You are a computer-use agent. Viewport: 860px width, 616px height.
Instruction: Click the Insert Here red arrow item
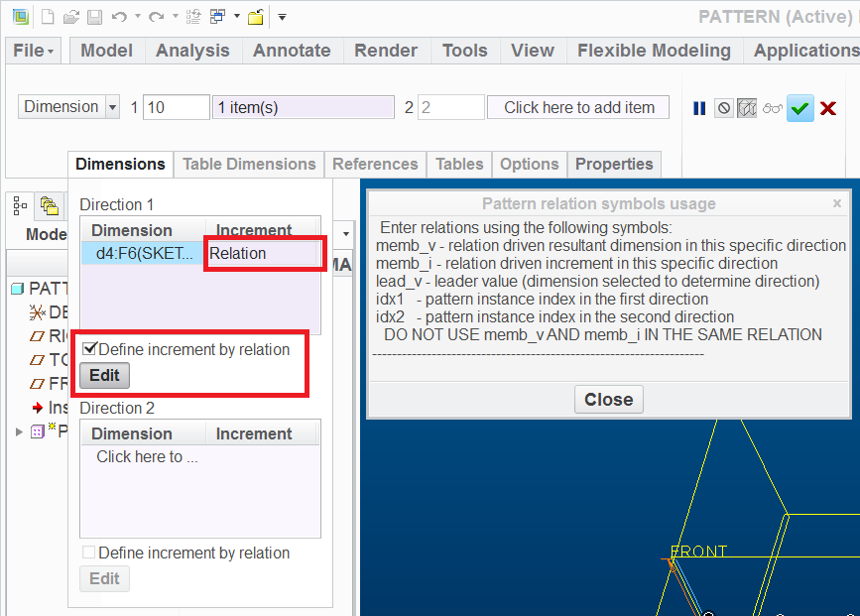(x=50, y=408)
